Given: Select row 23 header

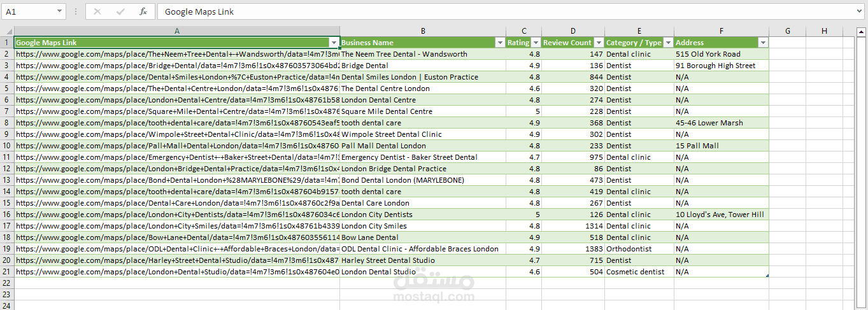Looking at the screenshot, I should click(7, 295).
